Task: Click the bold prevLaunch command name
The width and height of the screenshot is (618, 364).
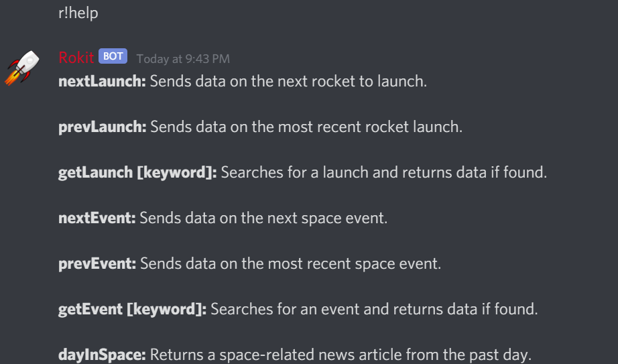Action: [103, 127]
